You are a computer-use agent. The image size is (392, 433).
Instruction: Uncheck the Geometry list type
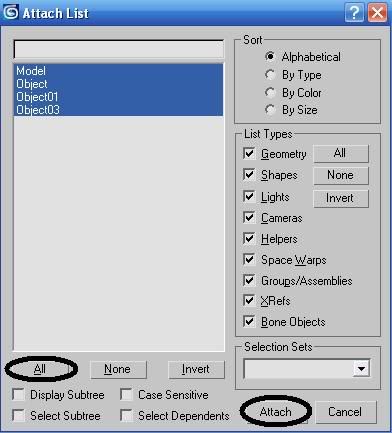(249, 154)
